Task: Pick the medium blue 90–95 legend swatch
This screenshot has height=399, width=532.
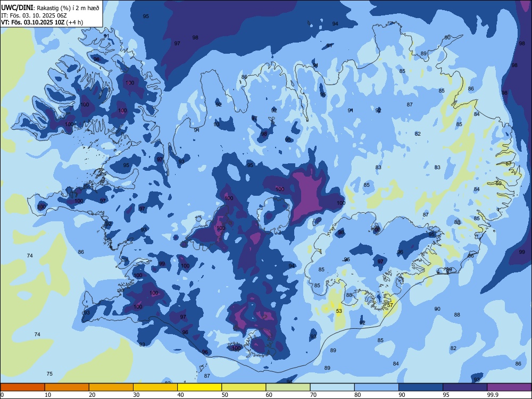Action: (x=421, y=387)
